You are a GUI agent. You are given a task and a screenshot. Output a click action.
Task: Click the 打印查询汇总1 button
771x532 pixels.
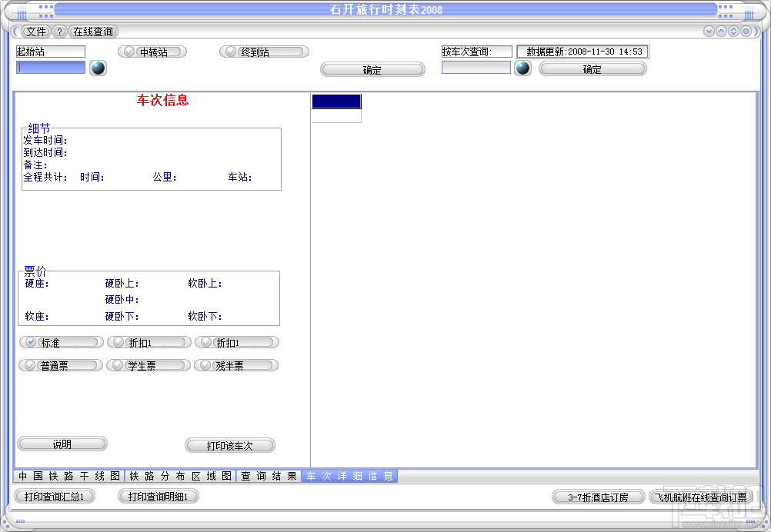(54, 497)
